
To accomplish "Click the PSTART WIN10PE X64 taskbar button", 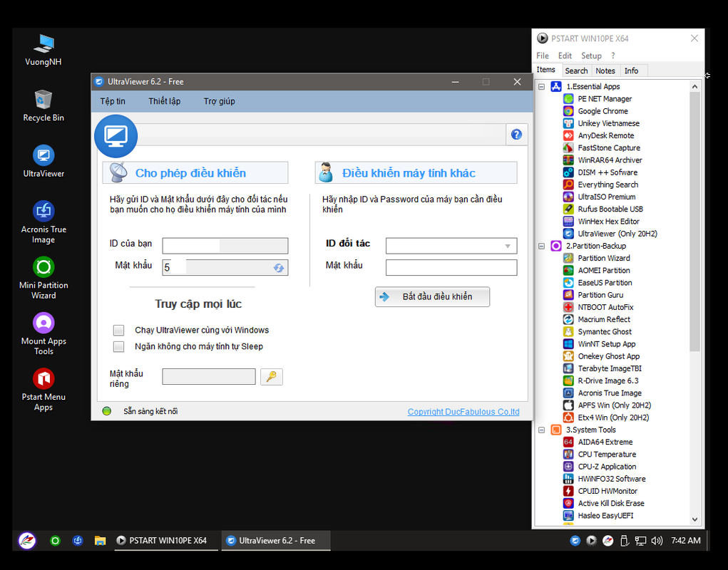I will pyautogui.click(x=166, y=540).
